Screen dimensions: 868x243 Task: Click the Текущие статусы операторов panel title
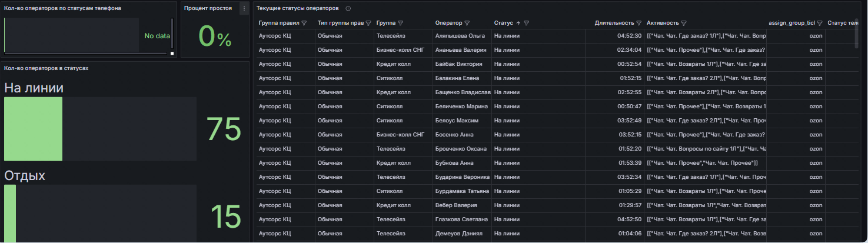click(x=298, y=8)
